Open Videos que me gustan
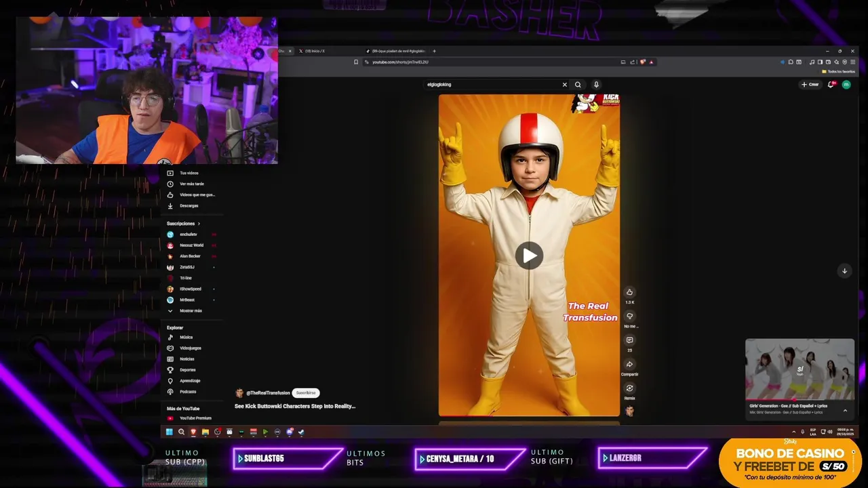 [191, 195]
